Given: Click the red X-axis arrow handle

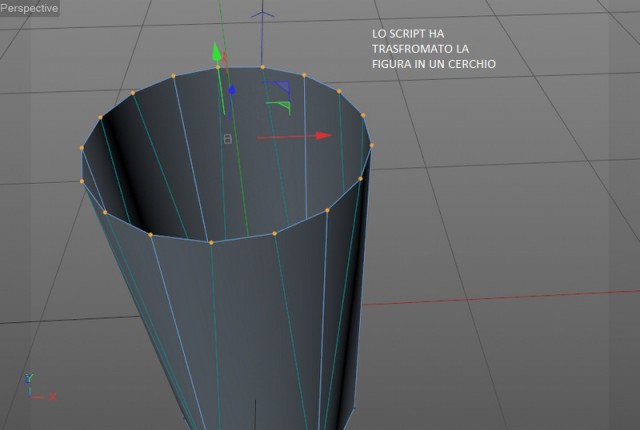Looking at the screenshot, I should [324, 135].
